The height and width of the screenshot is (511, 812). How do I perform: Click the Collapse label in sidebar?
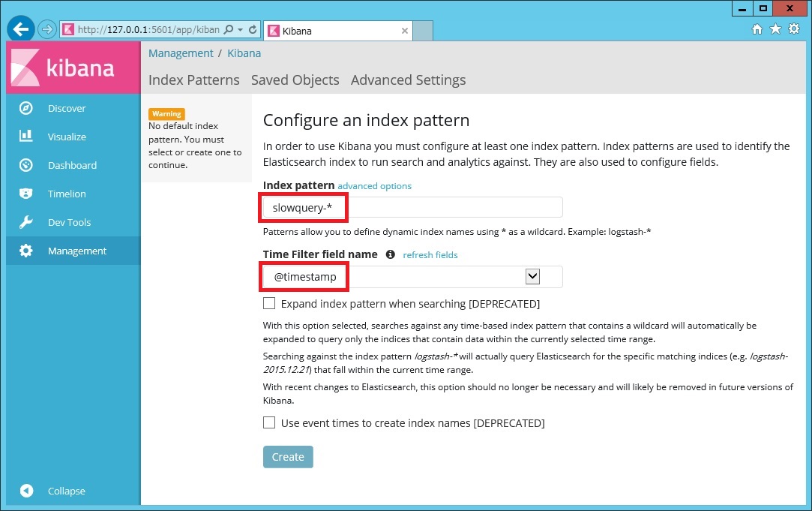66,491
